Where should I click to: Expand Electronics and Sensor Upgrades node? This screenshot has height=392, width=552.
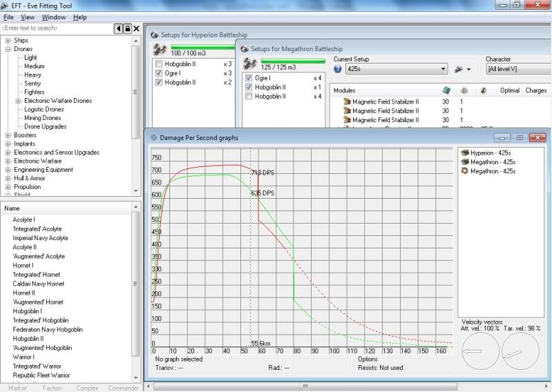coord(8,153)
